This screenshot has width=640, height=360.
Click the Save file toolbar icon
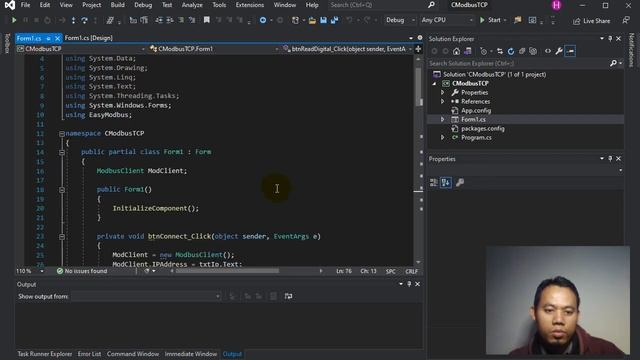[x=323, y=20]
